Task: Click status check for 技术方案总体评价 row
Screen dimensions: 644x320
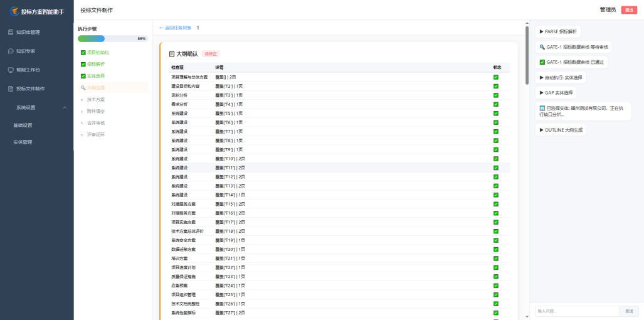Action: 496,232
